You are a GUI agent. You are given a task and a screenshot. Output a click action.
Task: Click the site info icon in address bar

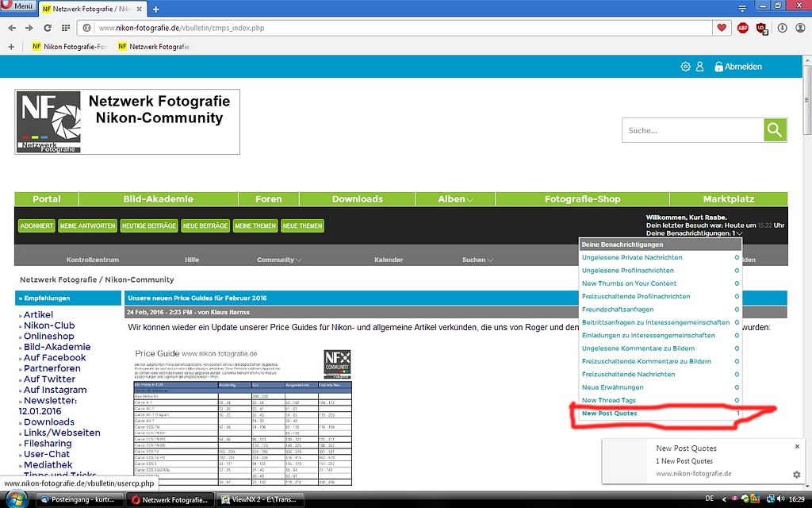click(x=87, y=28)
